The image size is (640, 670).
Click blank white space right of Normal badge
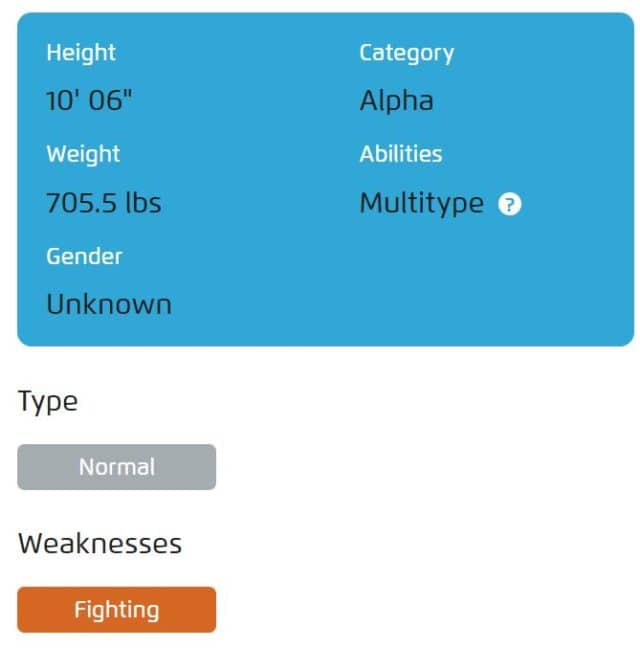(420, 467)
